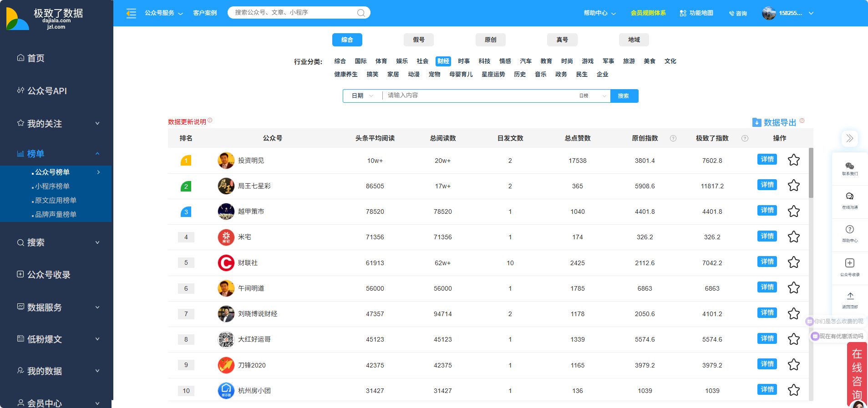
Task: Favorite 午间明道 with the star
Action: [x=793, y=287]
